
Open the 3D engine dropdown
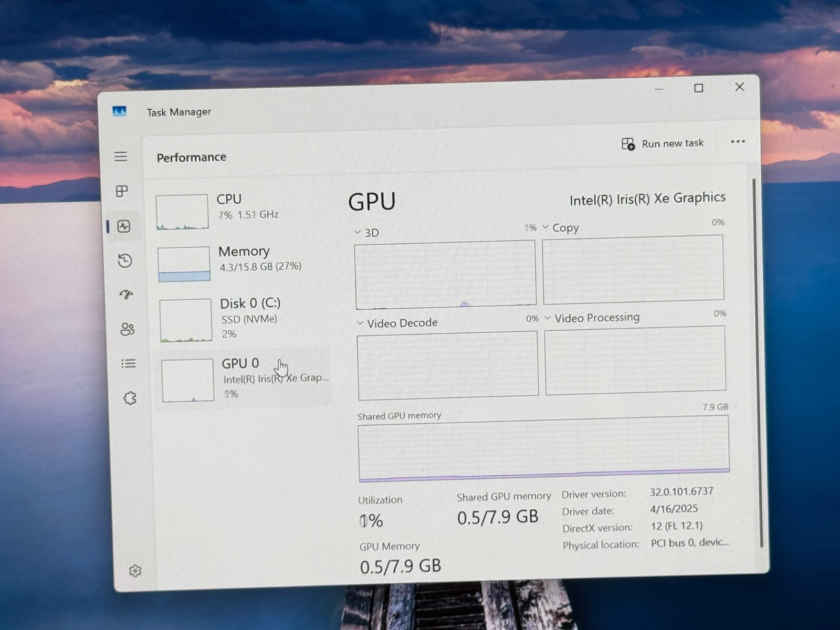coord(358,232)
